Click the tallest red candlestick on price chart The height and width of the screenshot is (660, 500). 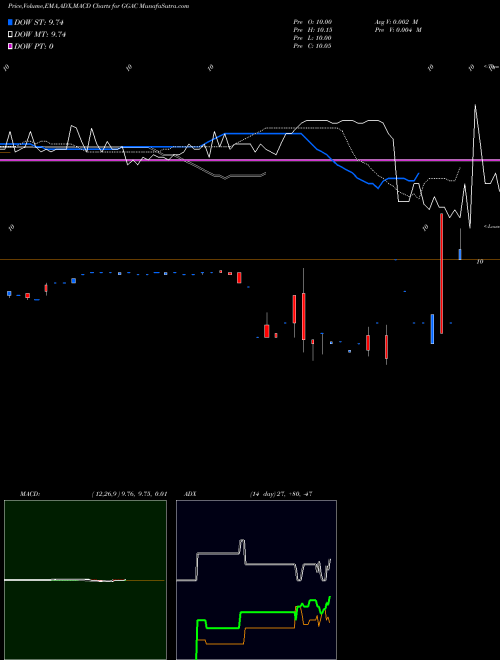[x=441, y=274]
